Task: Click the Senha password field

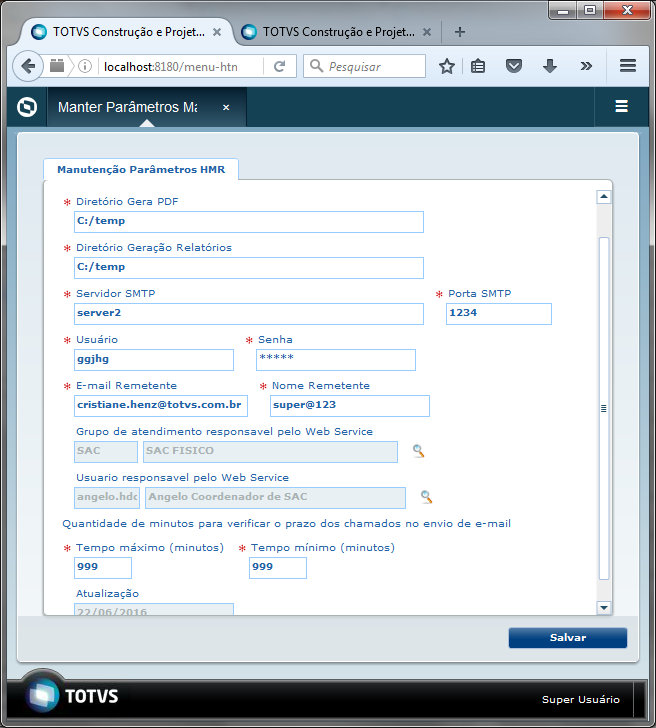Action: 336,360
